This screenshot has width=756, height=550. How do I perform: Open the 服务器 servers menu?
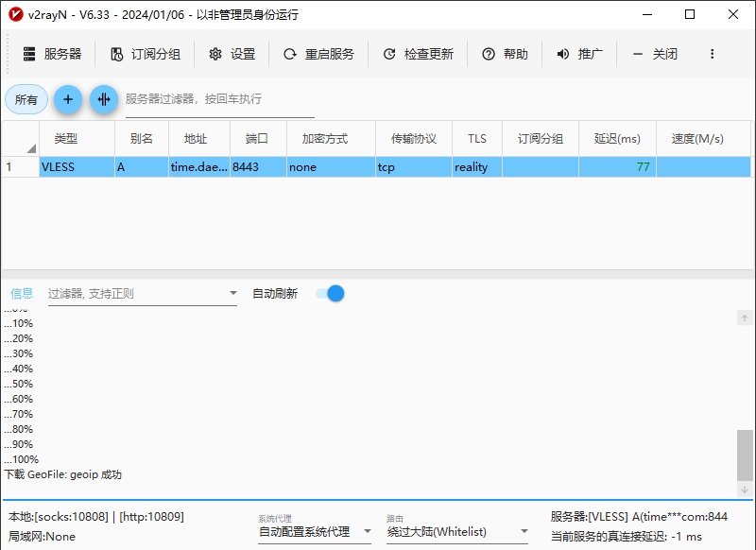(52, 54)
